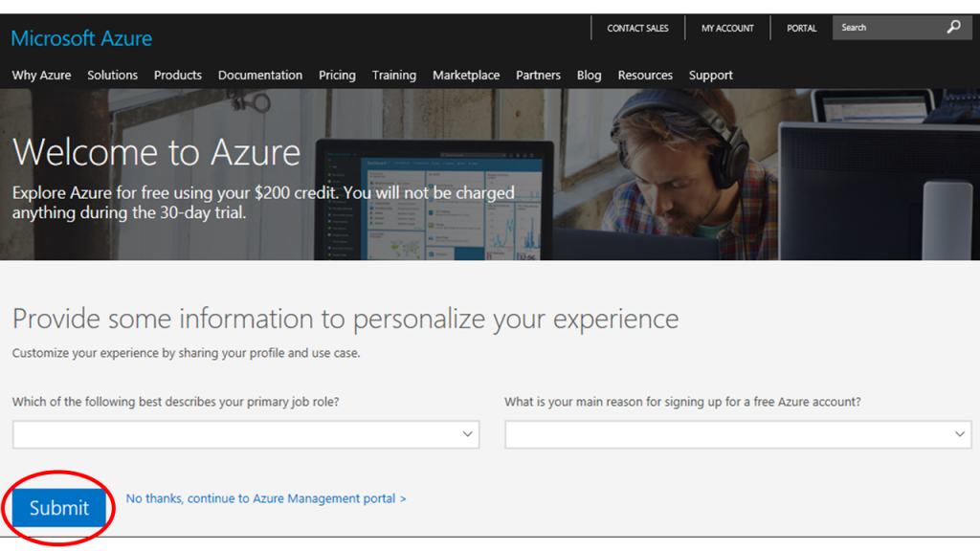Click the search magnifier icon
This screenshot has height=551, width=980.
953,27
